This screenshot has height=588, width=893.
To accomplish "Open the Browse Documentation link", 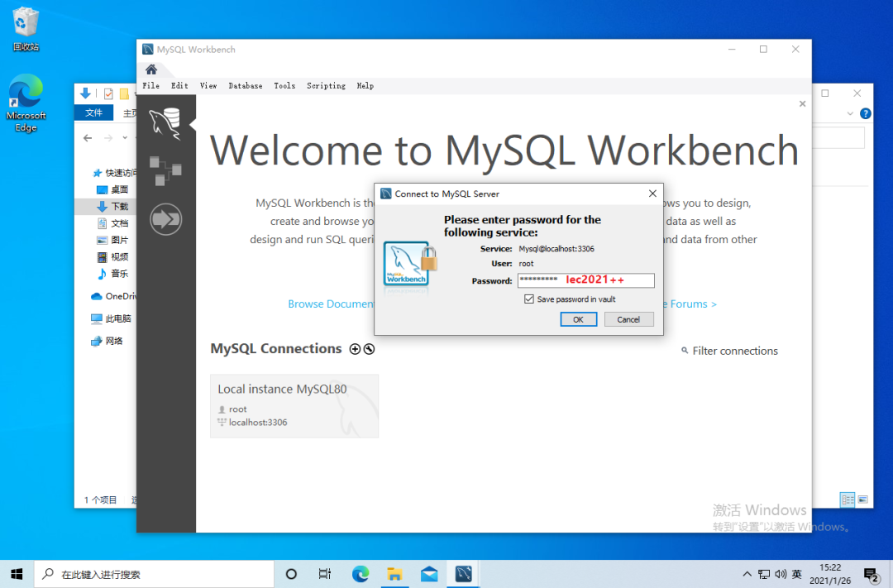I will click(x=330, y=304).
